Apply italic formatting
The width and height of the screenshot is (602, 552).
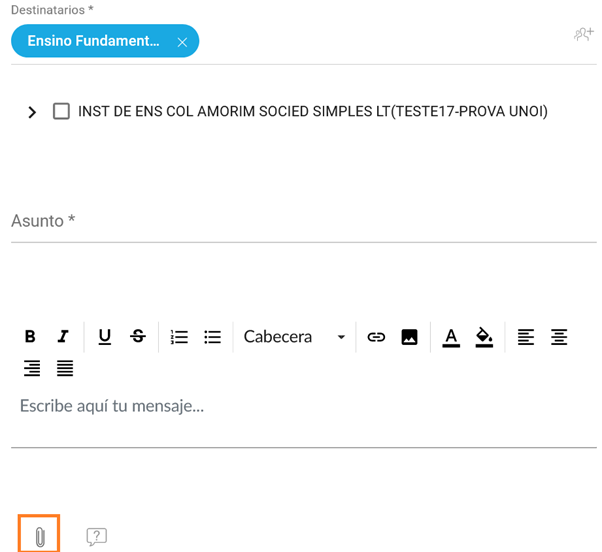click(x=63, y=337)
